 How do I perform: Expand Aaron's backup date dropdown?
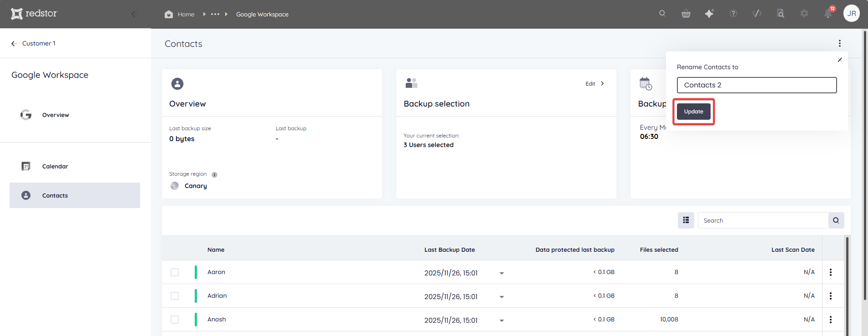[502, 273]
